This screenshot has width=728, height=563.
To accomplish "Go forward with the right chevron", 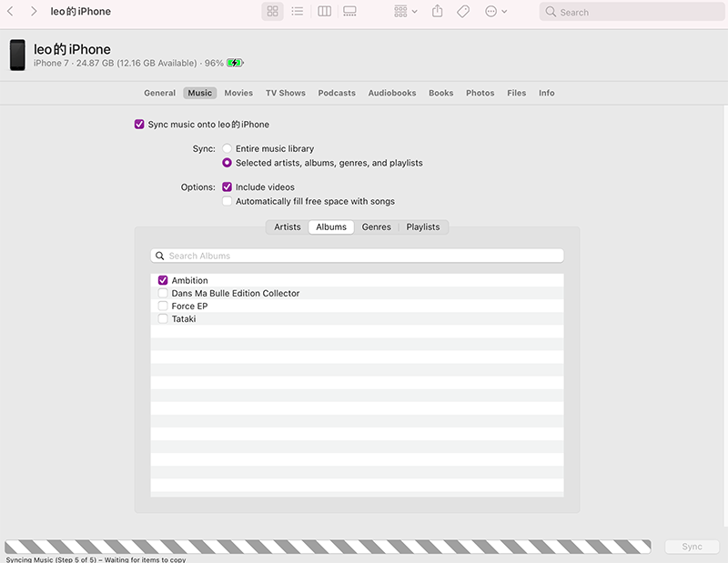I will pyautogui.click(x=34, y=12).
